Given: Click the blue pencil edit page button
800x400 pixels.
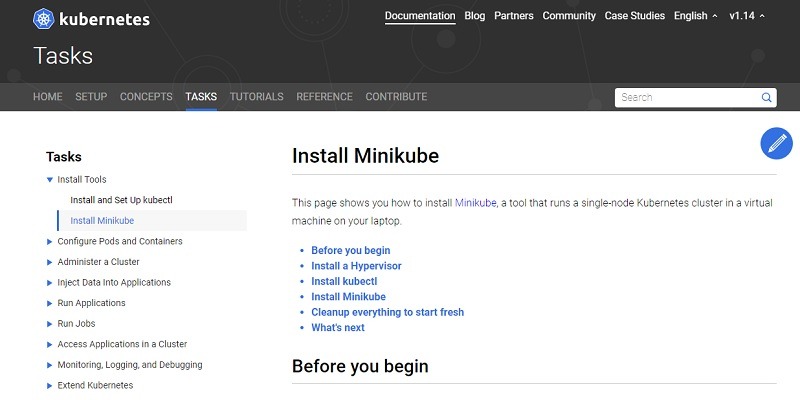Looking at the screenshot, I should click(777, 143).
